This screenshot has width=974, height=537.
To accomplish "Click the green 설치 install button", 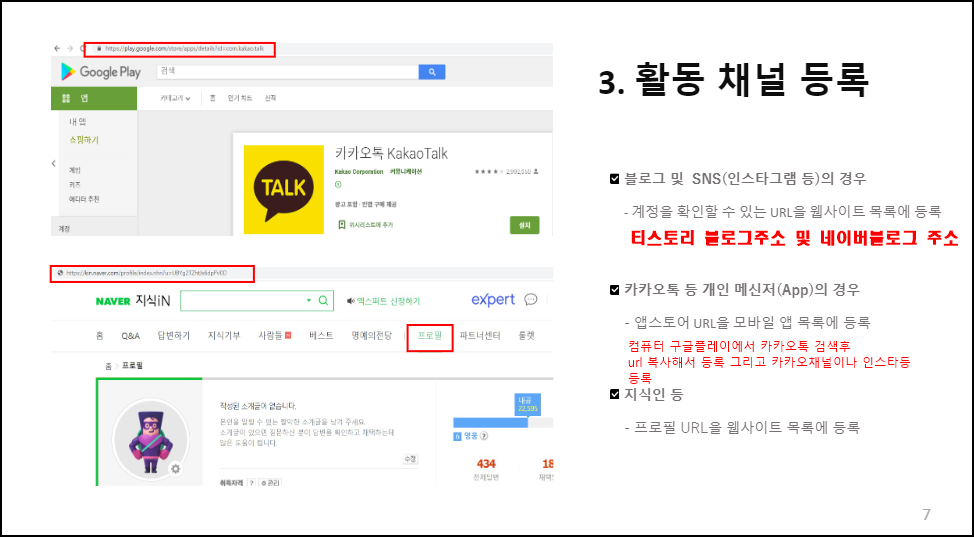I will [x=524, y=226].
